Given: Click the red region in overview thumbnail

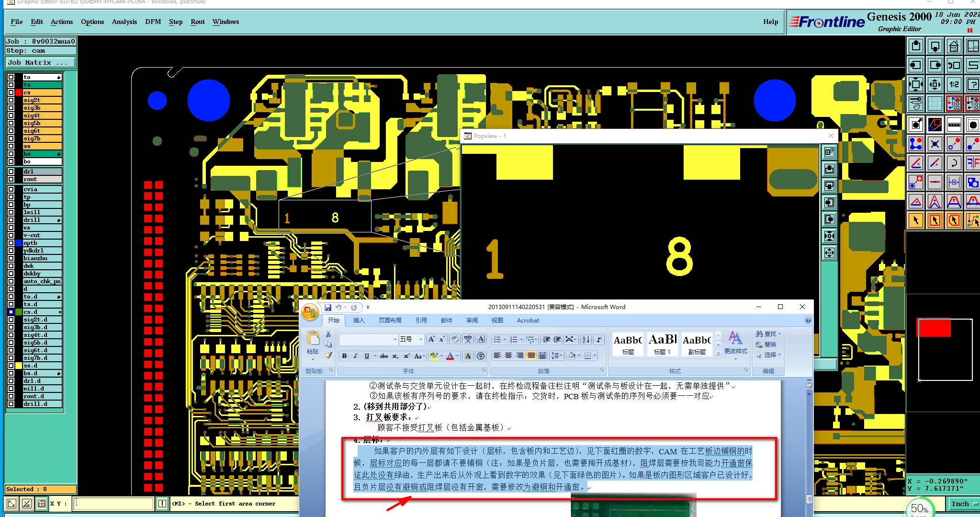Looking at the screenshot, I should point(934,328).
